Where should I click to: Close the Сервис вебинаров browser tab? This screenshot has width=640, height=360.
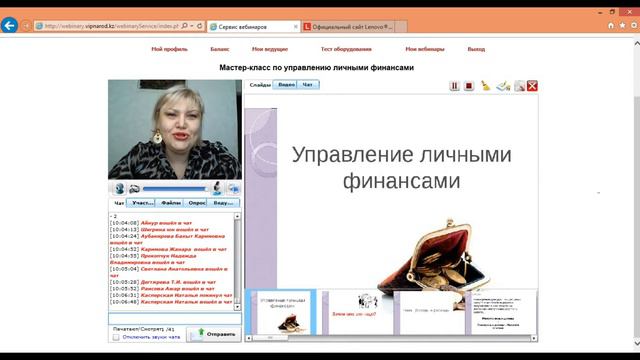click(296, 27)
